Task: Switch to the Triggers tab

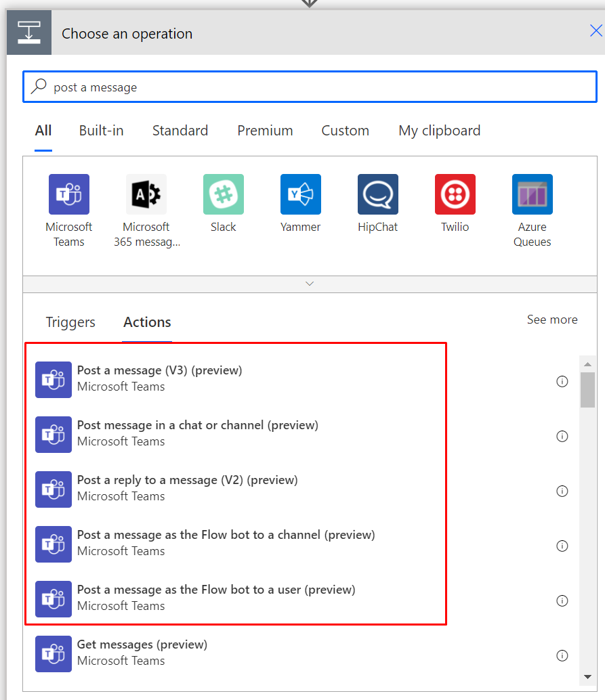Action: coord(70,322)
